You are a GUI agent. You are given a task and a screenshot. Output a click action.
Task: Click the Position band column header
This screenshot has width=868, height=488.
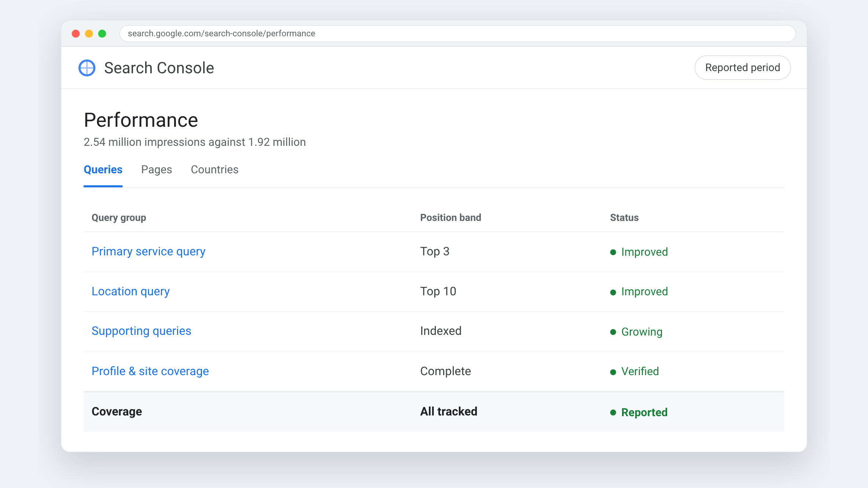450,218
